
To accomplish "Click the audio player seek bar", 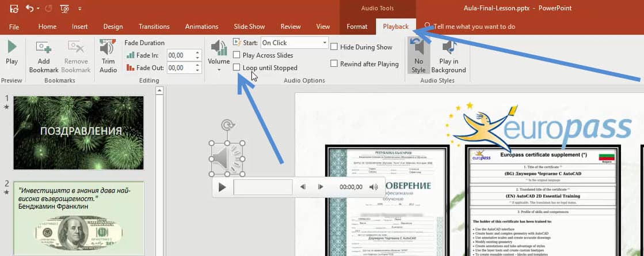I will click(262, 187).
